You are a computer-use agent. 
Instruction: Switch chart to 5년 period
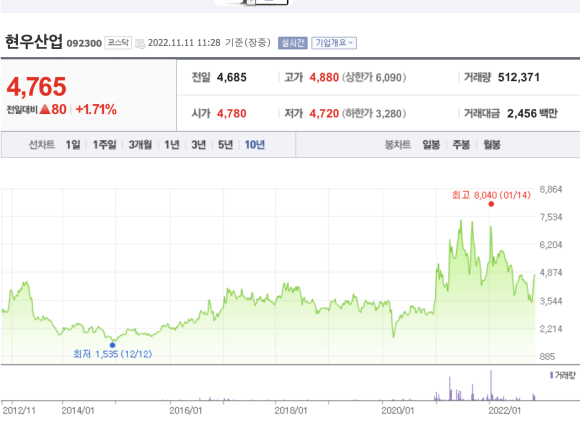pos(225,145)
